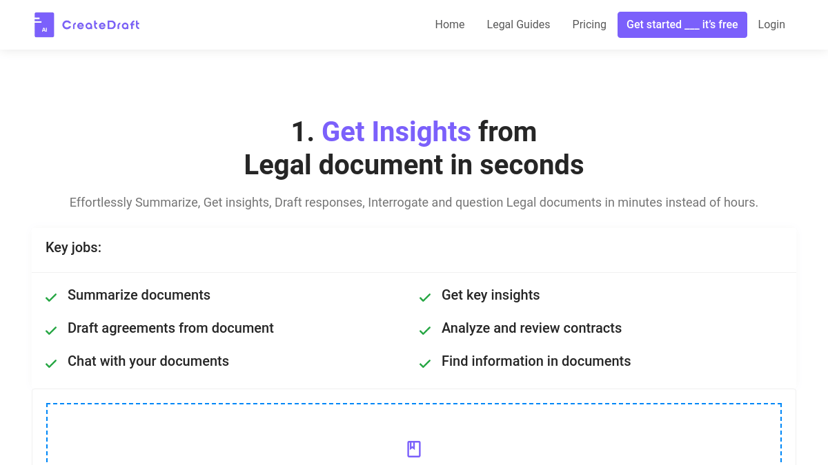Click checkmark beside Find information in documents

point(425,364)
